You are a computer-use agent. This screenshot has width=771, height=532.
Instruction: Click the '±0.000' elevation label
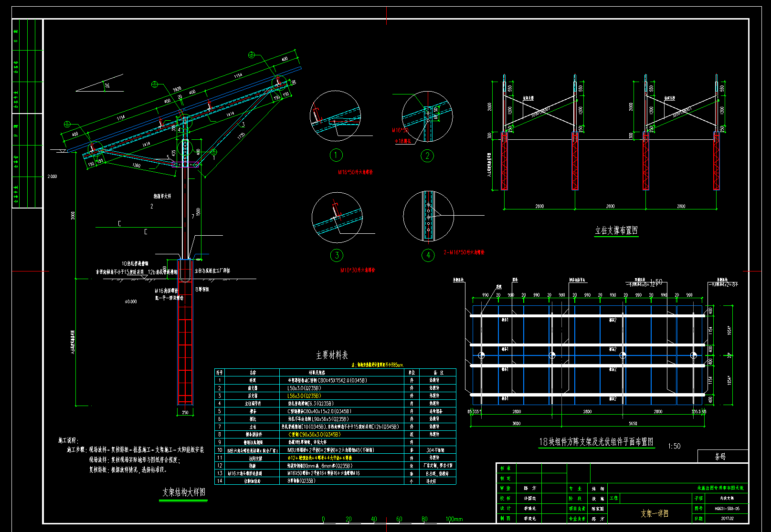click(131, 302)
